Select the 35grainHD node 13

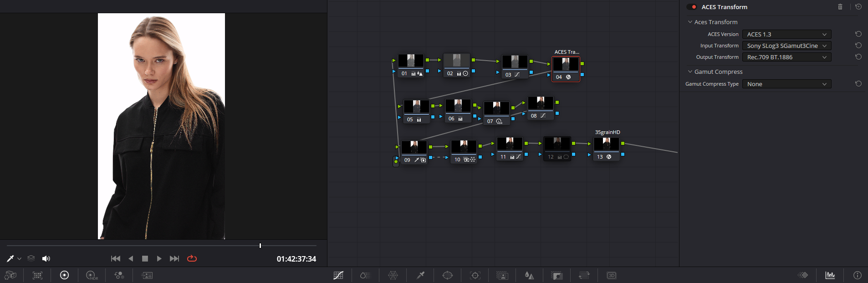(x=606, y=149)
